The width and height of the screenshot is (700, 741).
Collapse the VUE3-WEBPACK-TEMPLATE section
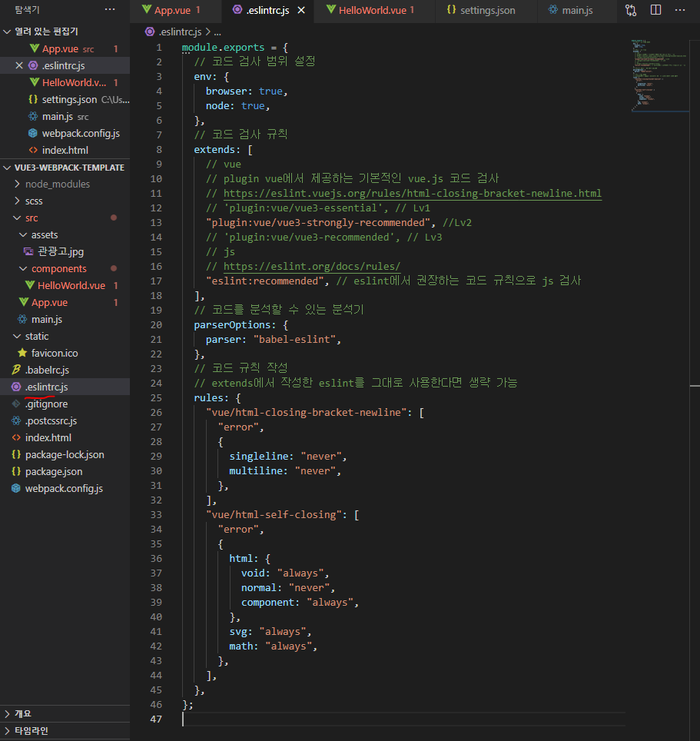pos(7,168)
